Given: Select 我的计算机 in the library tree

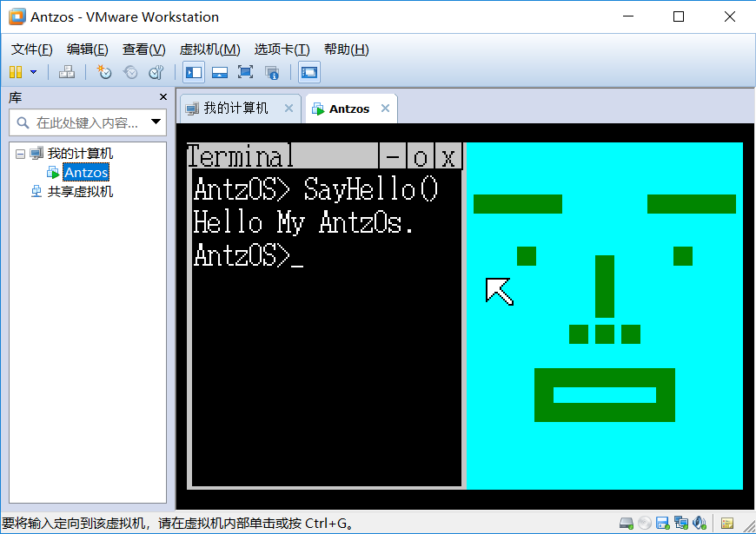Looking at the screenshot, I should (x=80, y=154).
